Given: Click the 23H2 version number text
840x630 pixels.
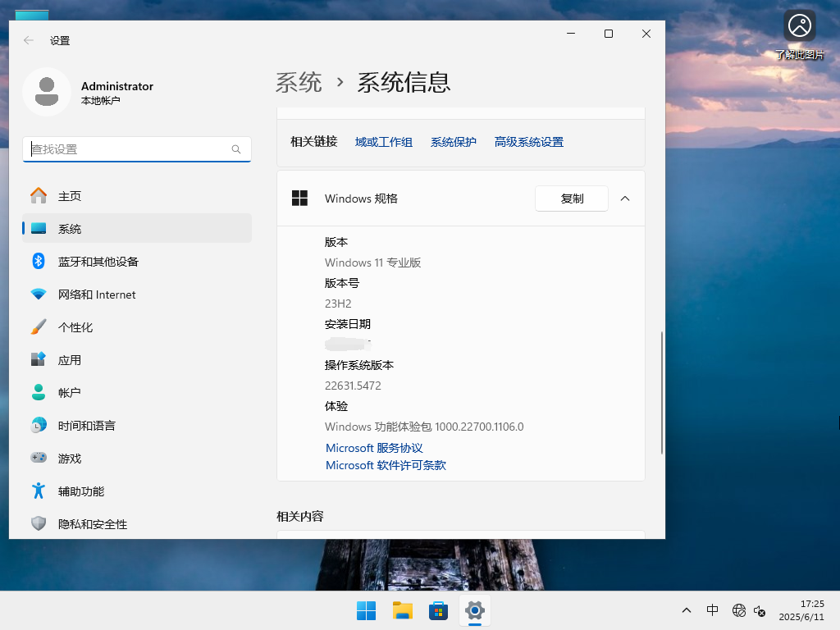Looking at the screenshot, I should (338, 304).
